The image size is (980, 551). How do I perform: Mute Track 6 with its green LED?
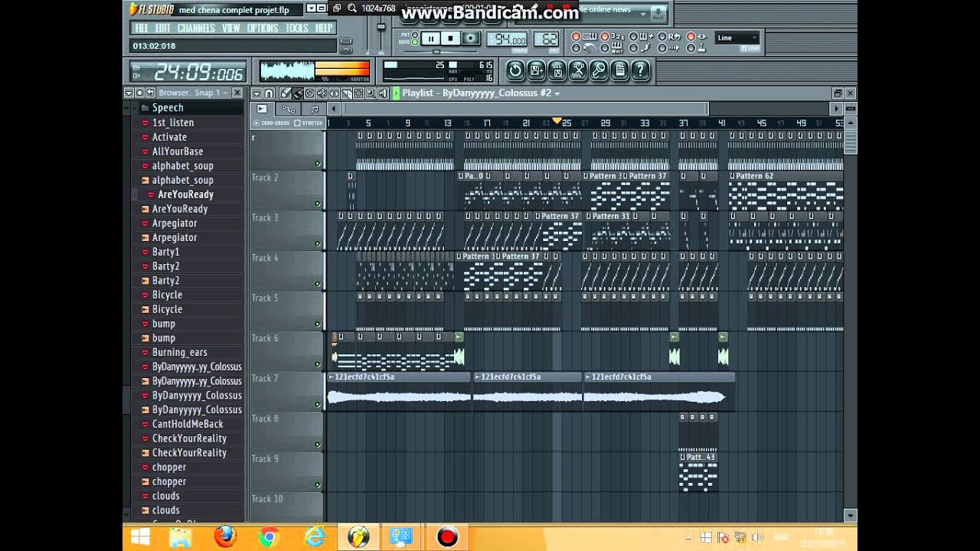[317, 364]
